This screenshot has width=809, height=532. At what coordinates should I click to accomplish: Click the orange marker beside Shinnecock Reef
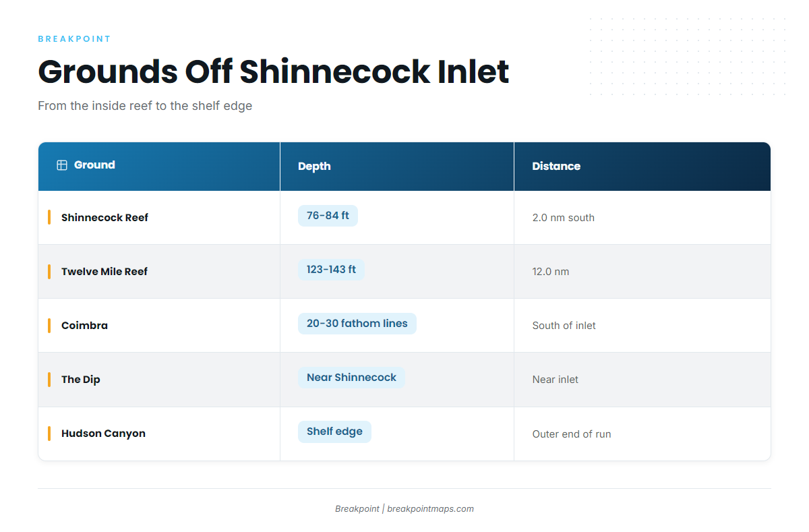49,217
